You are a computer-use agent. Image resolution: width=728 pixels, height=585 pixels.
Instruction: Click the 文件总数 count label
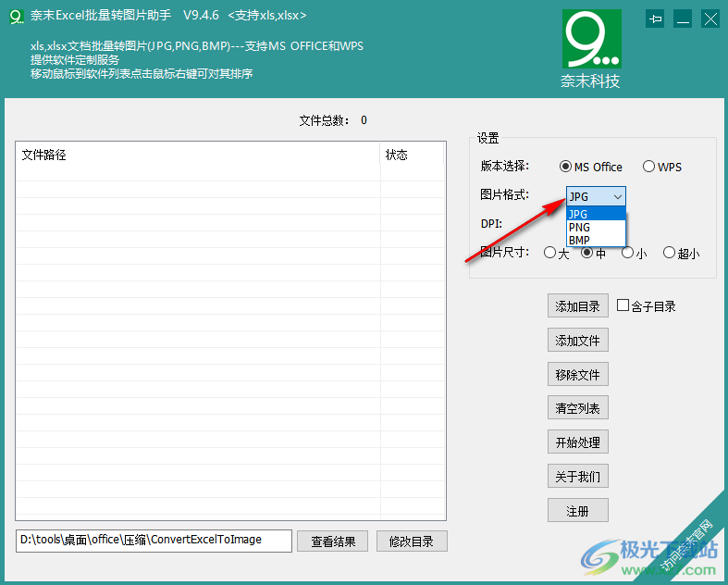(x=333, y=120)
